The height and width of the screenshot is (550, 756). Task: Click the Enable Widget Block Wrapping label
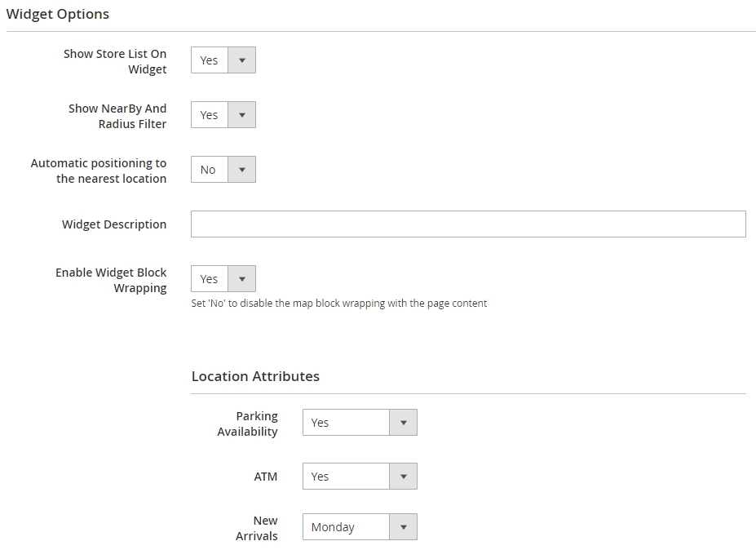point(111,281)
